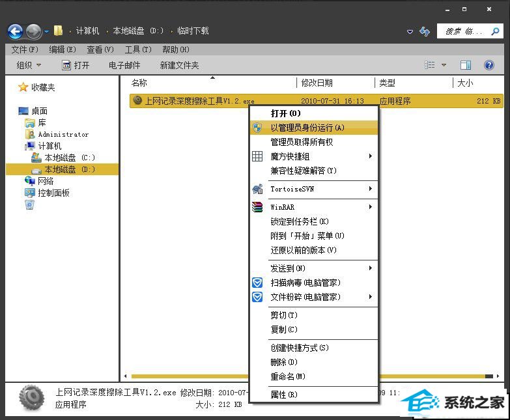Open the 帮助(H) menu
Screen dimensions: 510x420
(x=176, y=49)
